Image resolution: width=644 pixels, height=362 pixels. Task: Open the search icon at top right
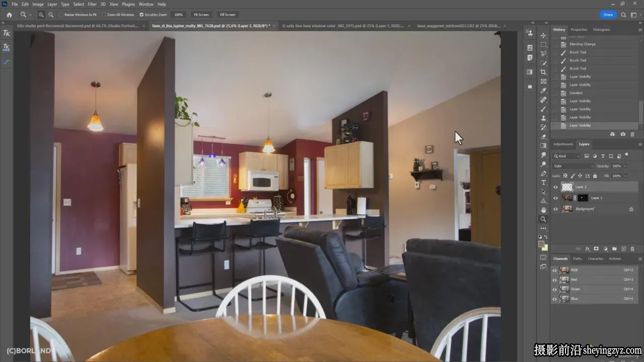[624, 15]
